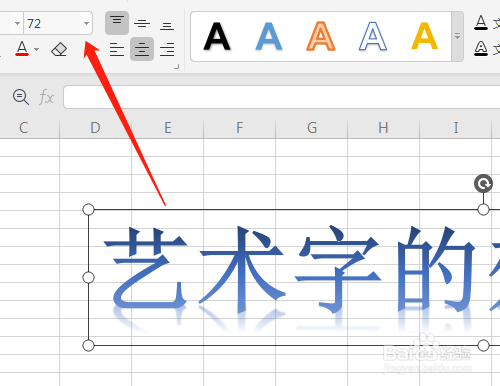The height and width of the screenshot is (386, 500).
Task: Choose the yellow fill WordArt style
Action: pos(424,36)
